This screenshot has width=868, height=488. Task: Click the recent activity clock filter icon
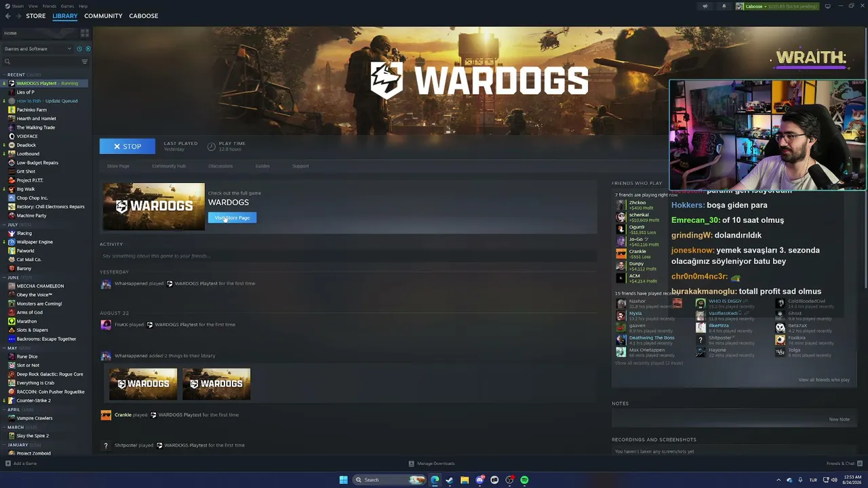point(79,49)
